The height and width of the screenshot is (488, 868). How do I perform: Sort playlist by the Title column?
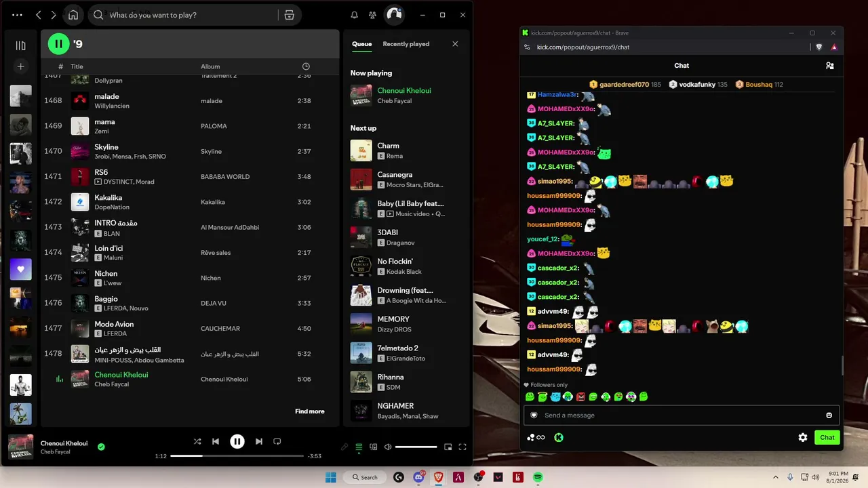point(77,66)
